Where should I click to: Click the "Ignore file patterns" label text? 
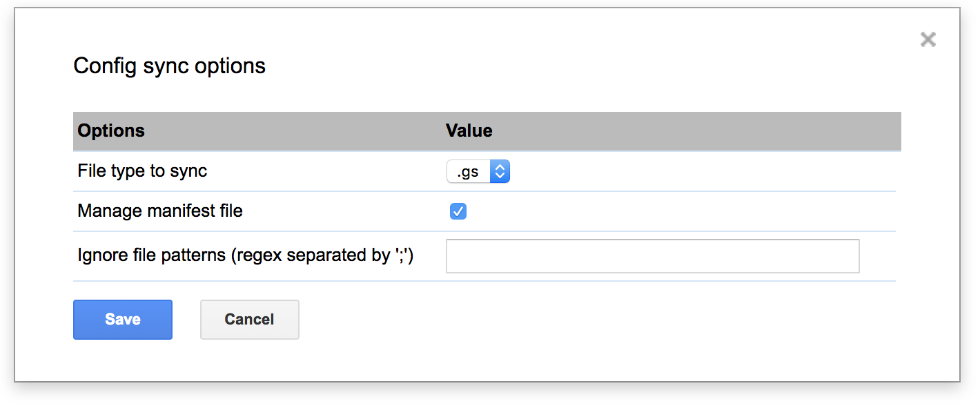tap(152, 255)
